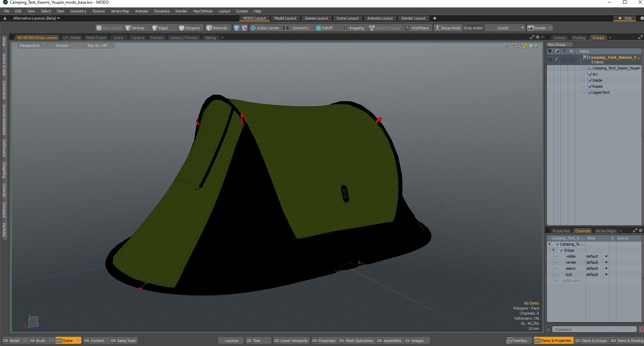The width and height of the screenshot is (644, 346).
Task: Click eye column header in Groups
Action: [x=550, y=51]
